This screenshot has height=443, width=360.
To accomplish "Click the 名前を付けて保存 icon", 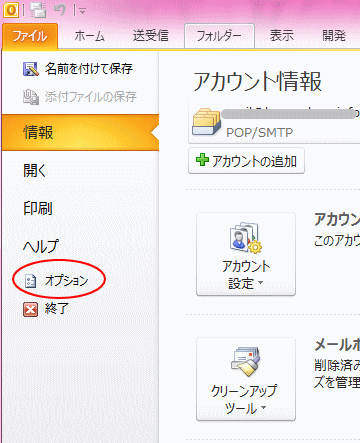I will click(31, 69).
